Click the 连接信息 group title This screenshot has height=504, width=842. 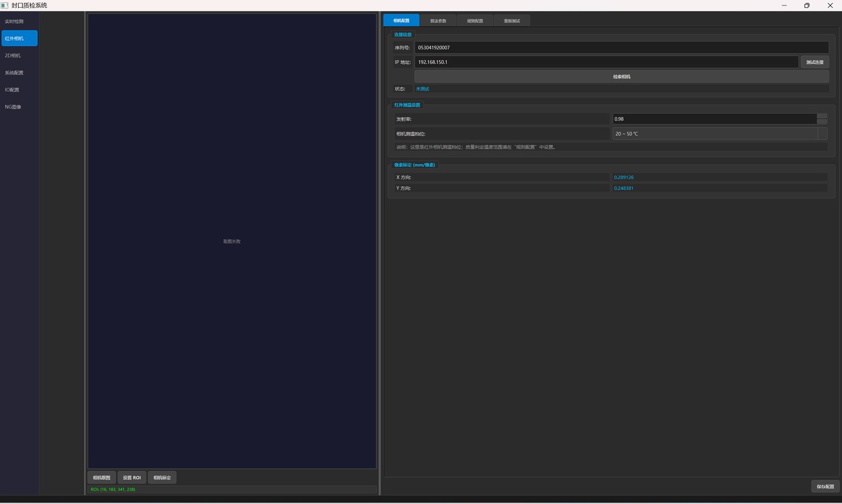click(403, 34)
